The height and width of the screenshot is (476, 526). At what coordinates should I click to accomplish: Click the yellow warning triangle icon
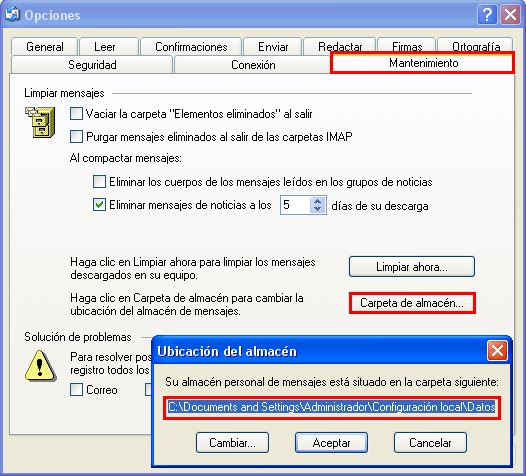click(x=40, y=366)
